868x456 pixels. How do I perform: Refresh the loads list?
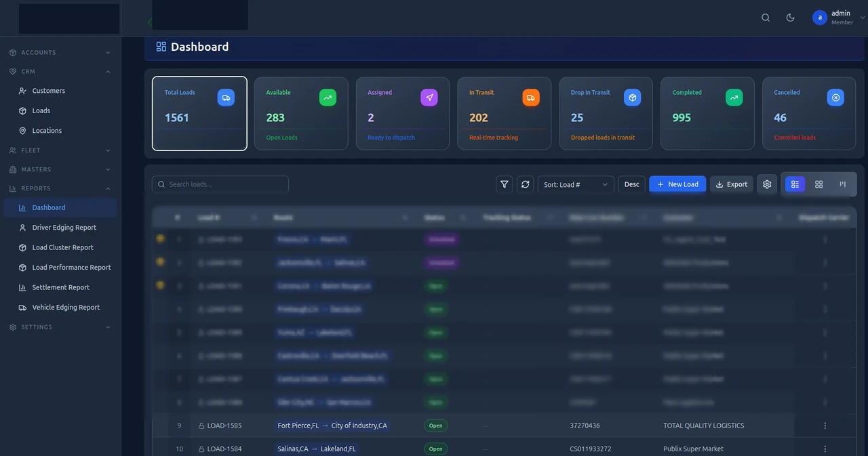[x=525, y=184]
